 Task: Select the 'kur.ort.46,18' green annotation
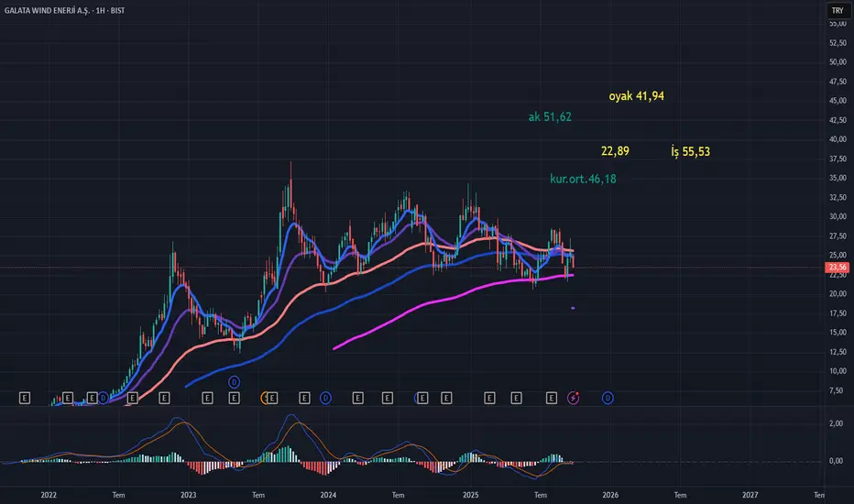(583, 179)
